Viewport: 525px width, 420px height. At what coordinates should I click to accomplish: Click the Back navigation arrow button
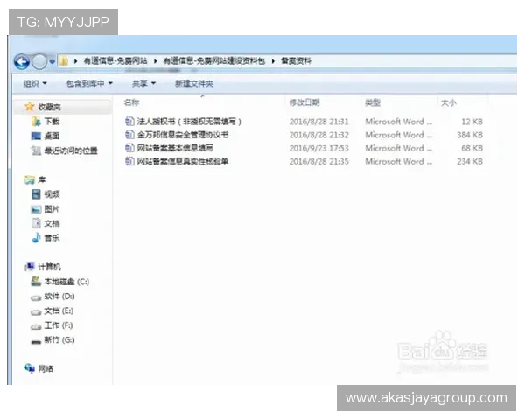[x=22, y=62]
